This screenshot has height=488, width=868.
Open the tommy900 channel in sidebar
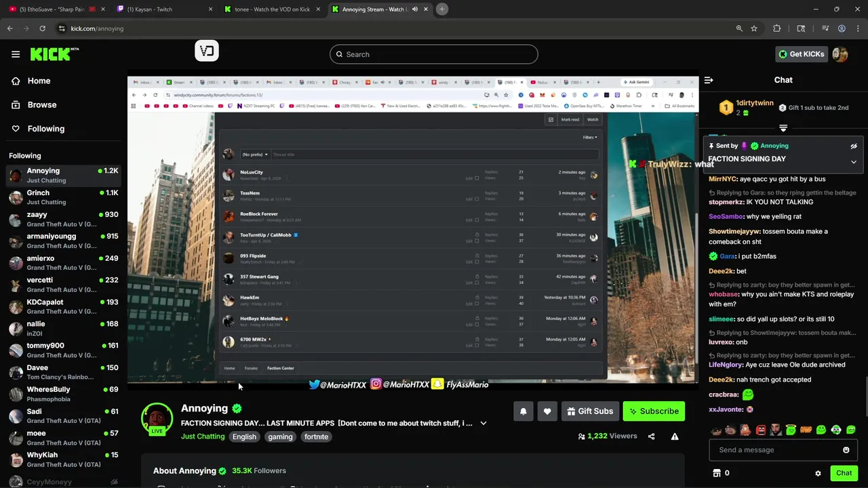tap(64, 350)
